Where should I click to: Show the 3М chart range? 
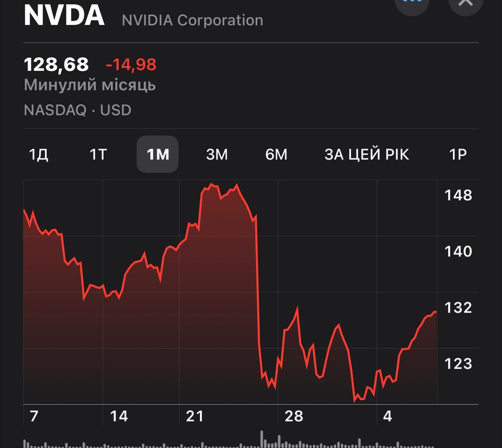(x=217, y=154)
